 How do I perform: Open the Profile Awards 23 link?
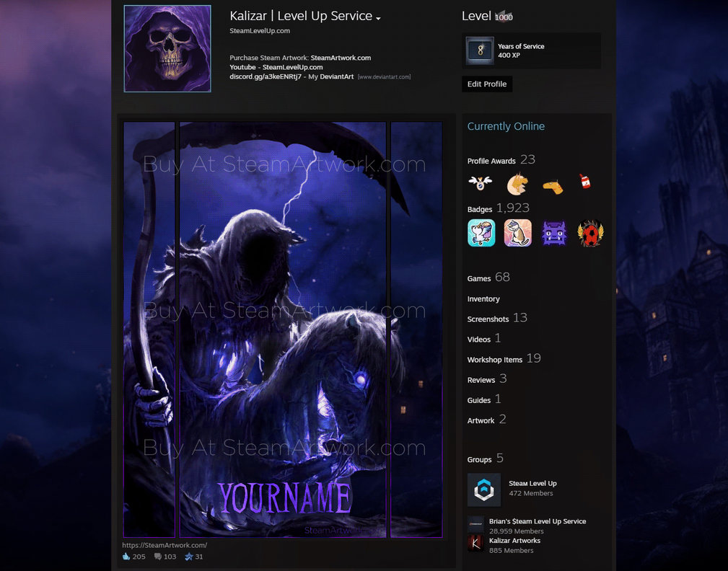point(501,160)
